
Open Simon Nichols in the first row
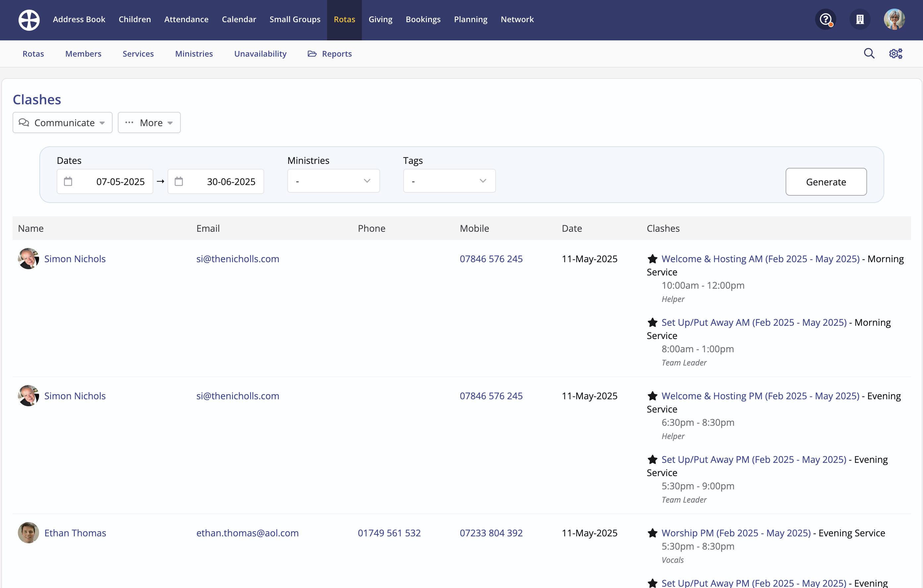[75, 259]
